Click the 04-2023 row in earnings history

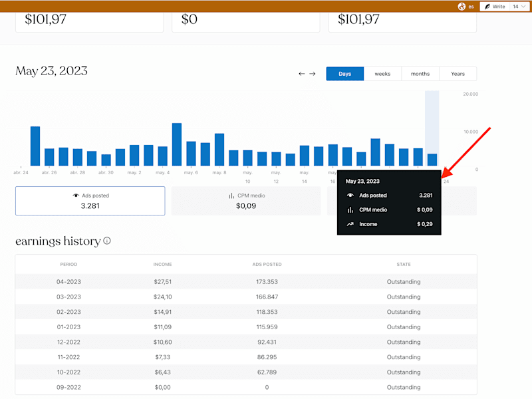tap(246, 281)
